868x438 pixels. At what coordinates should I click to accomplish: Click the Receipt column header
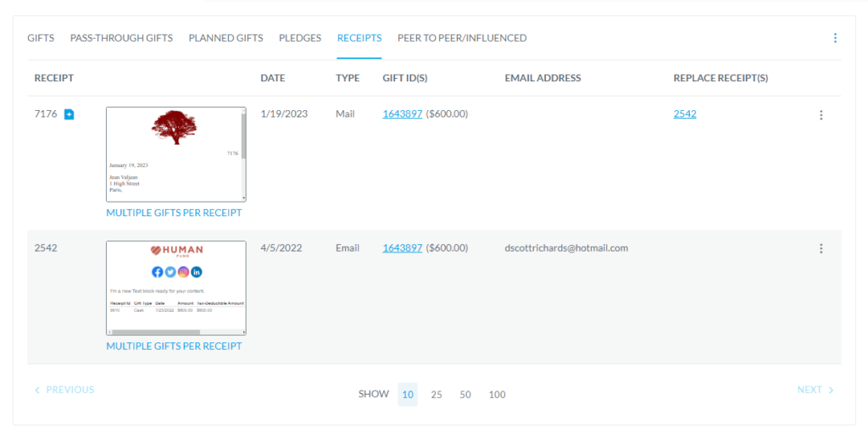click(53, 78)
